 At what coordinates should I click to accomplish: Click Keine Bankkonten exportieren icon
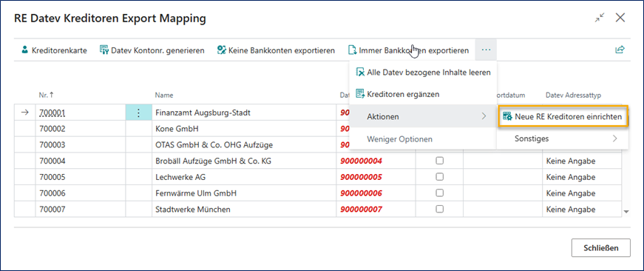(x=222, y=50)
